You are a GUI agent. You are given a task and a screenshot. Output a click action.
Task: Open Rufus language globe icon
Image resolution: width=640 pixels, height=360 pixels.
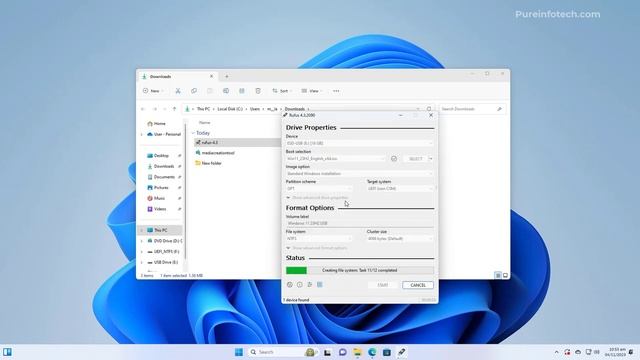click(289, 284)
